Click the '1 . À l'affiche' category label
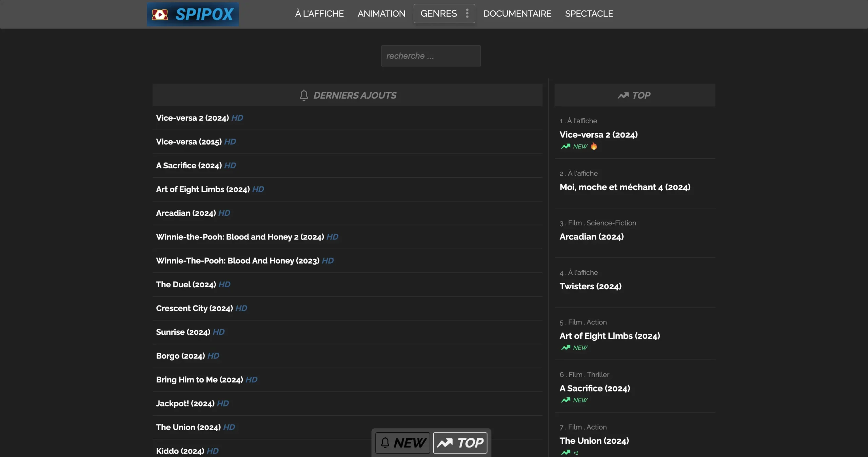 578,121
